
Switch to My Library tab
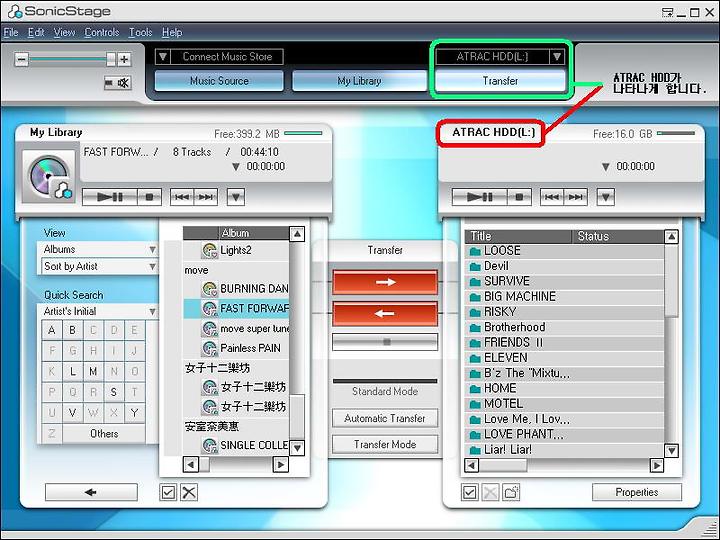click(x=359, y=81)
